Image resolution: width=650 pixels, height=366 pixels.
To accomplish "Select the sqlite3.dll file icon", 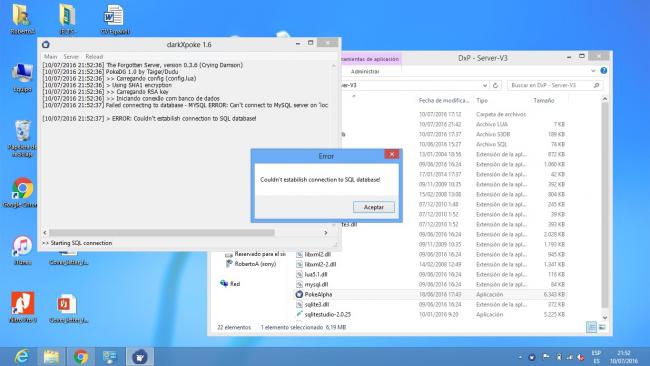I will [299, 304].
